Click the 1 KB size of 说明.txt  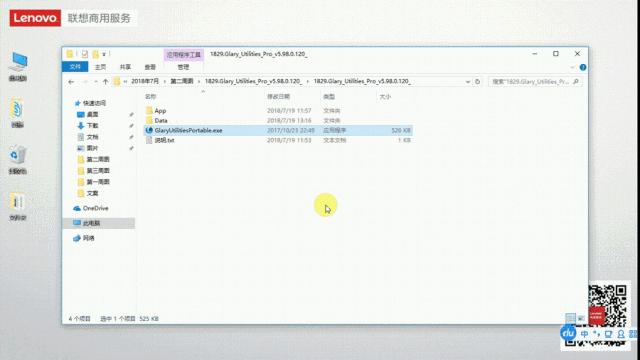tap(404, 140)
